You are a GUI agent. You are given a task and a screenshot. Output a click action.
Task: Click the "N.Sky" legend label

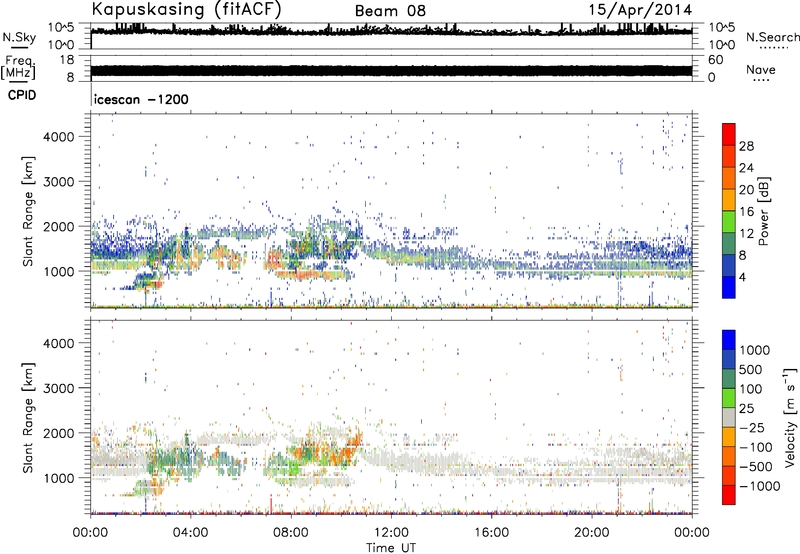click(19, 37)
